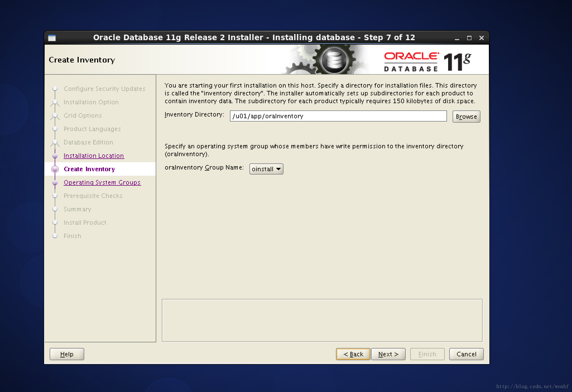572x392 pixels.
Task: Minimize the Oracle installer window
Action: point(457,38)
